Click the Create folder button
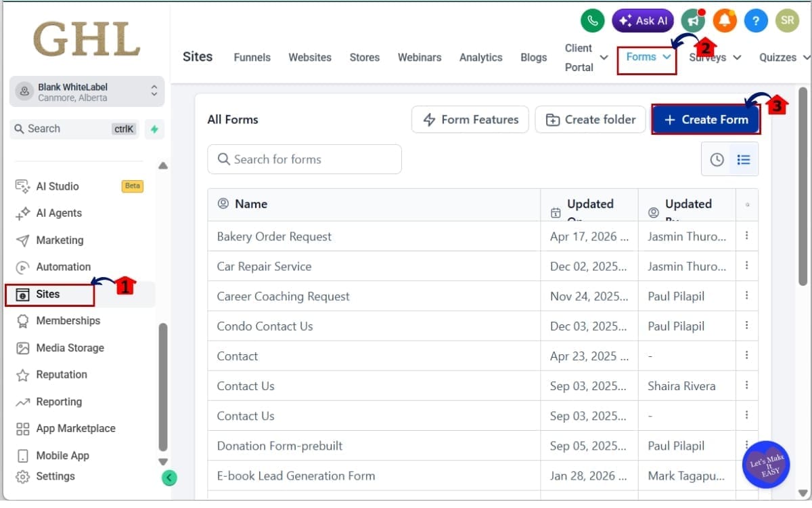812x508 pixels. [591, 120]
